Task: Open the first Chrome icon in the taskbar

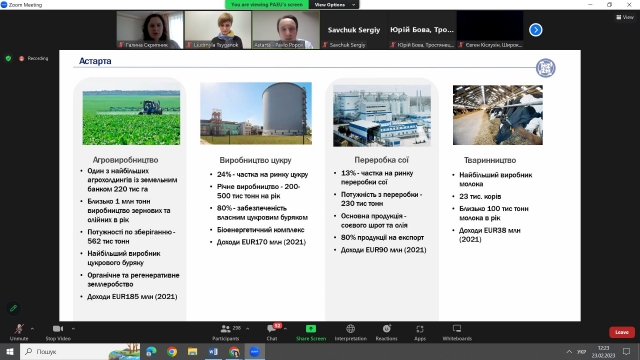Action: coord(172,351)
